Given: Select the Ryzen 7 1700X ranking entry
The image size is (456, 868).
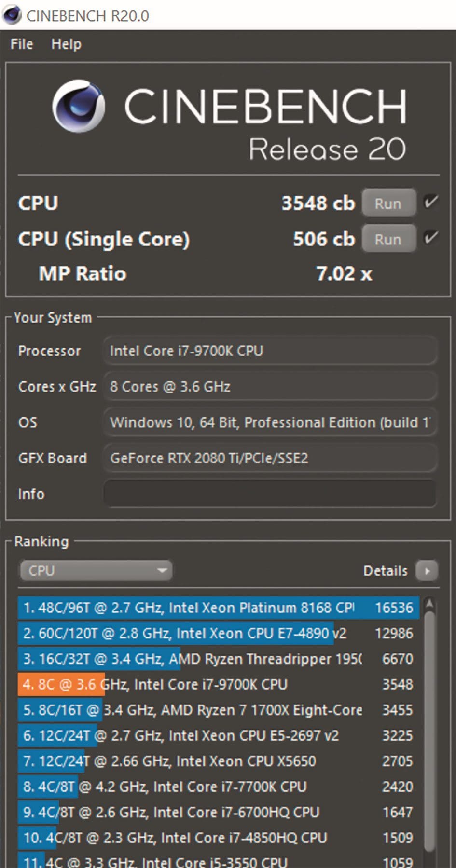Looking at the screenshot, I should 219,710.
